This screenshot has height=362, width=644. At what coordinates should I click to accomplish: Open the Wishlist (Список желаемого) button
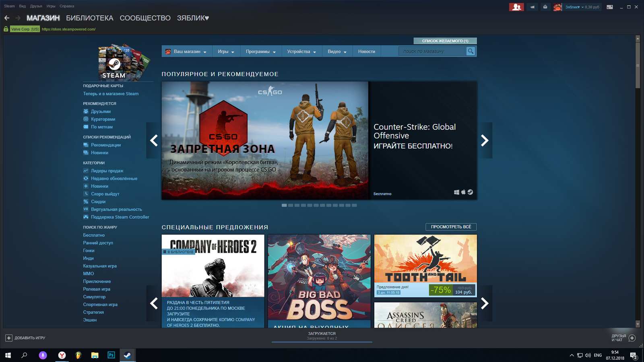point(445,41)
